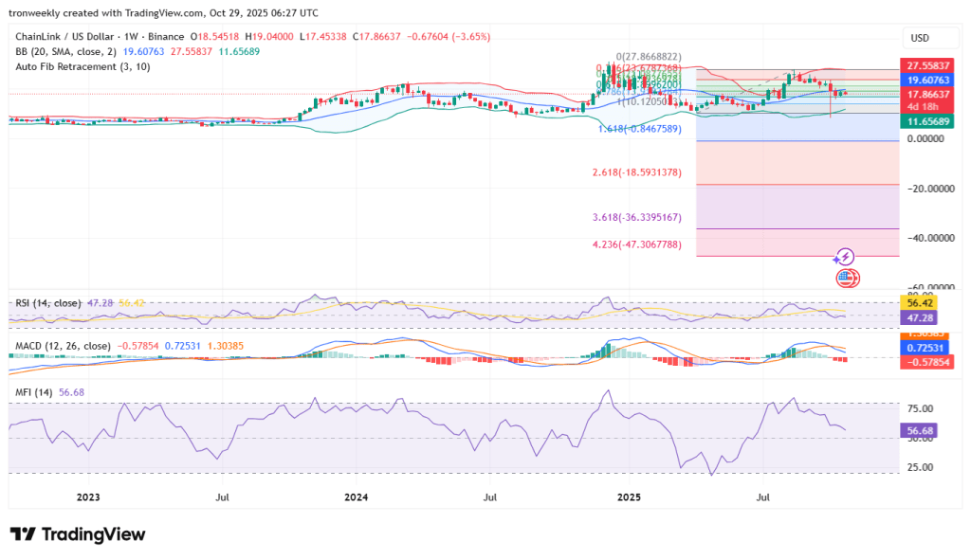Click the purple 56.68 MFI value label

[x=918, y=431]
